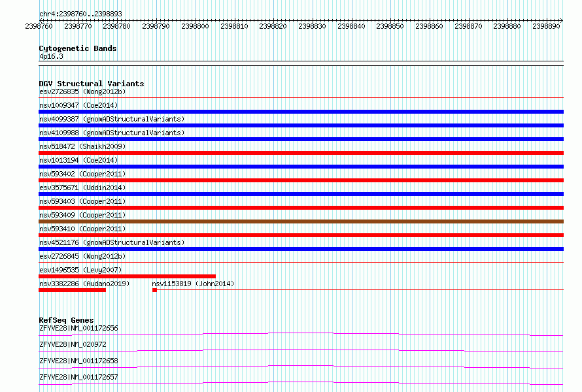
Task: Select the blue bar under nsv4099387
Action: (301, 125)
